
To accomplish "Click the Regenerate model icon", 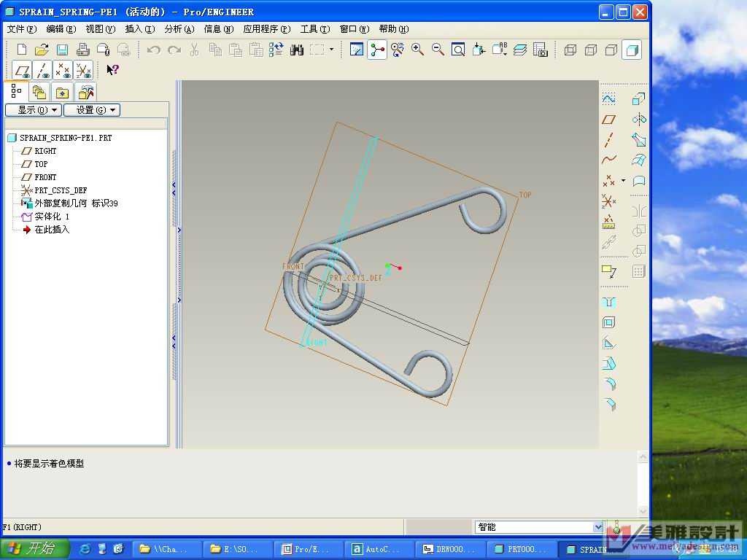I will (276, 50).
